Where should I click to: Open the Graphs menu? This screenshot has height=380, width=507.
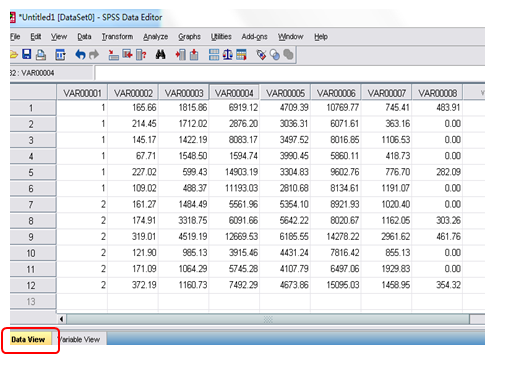(189, 37)
